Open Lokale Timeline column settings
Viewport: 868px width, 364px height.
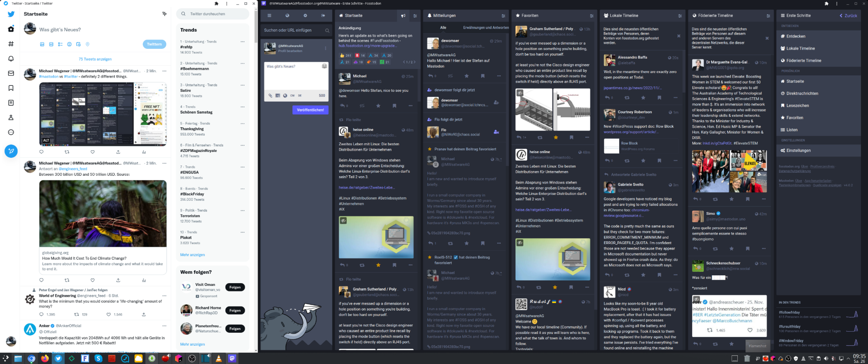pyautogui.click(x=680, y=16)
